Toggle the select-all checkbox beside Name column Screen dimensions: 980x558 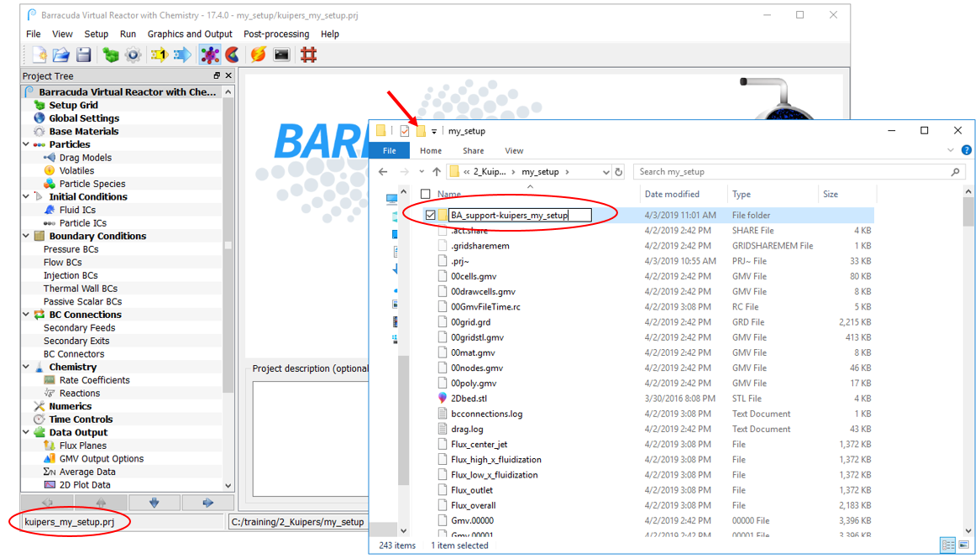426,194
